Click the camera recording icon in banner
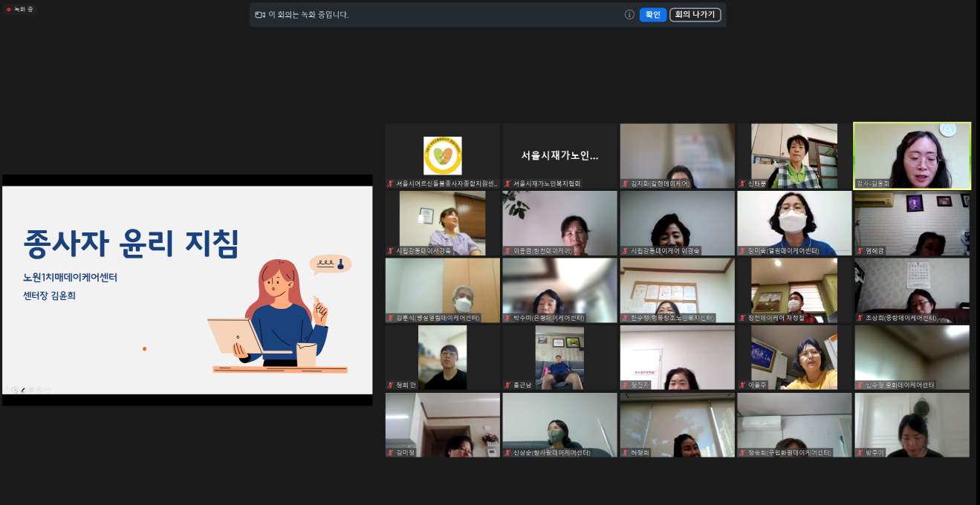The width and height of the screenshot is (980, 505). [260, 15]
